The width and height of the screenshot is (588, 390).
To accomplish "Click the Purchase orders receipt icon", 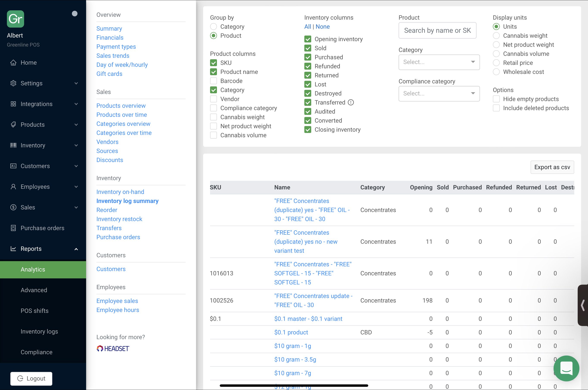I will click(13, 228).
